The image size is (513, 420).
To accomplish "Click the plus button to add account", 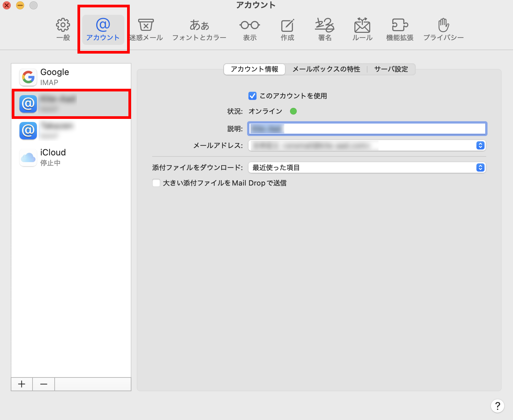I will 22,384.
